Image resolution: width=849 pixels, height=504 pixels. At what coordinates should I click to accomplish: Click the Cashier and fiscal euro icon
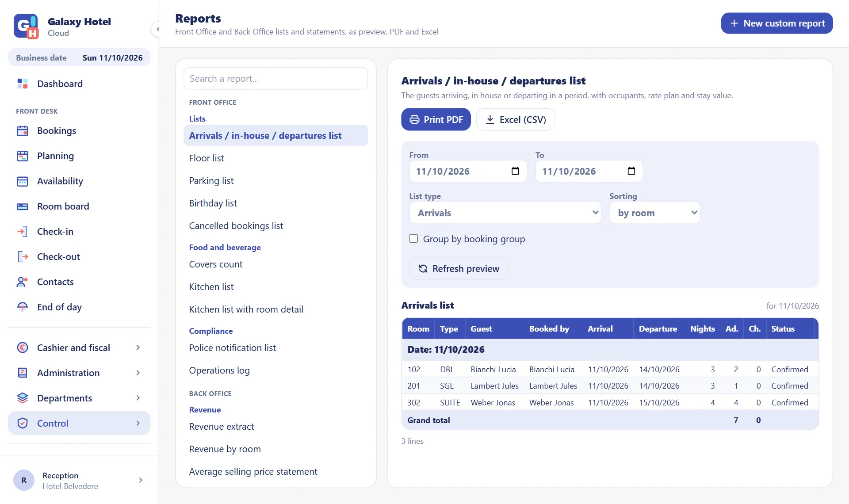(x=23, y=348)
